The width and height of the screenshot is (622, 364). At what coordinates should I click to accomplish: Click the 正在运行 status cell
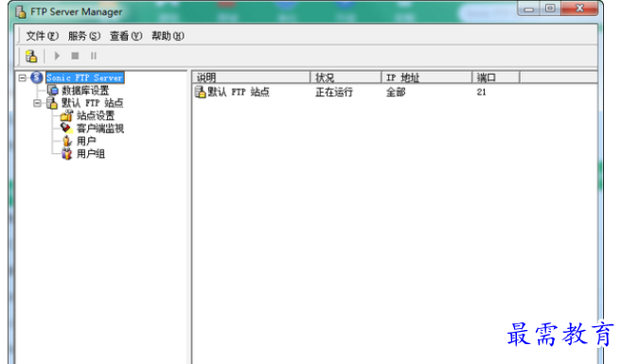coord(334,93)
